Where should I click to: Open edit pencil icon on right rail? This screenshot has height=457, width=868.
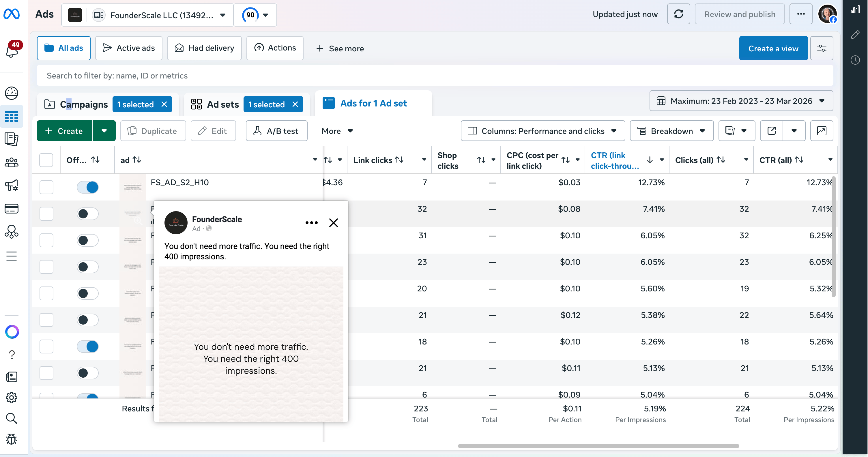[855, 35]
